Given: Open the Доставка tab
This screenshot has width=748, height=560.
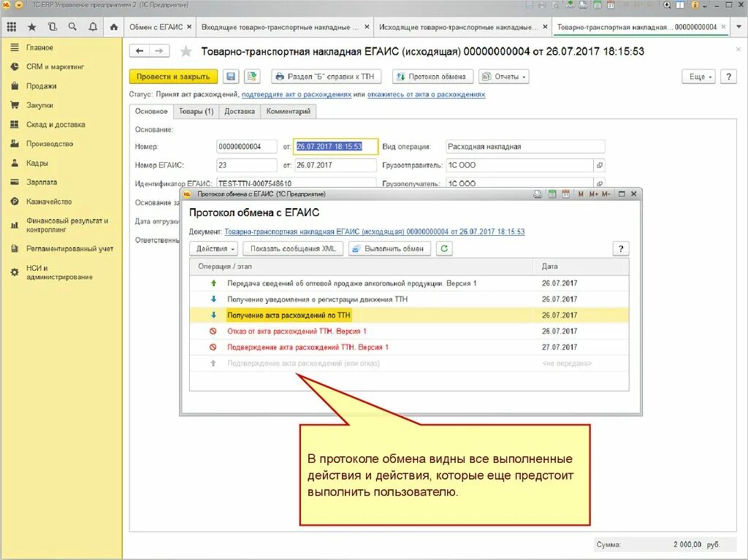Looking at the screenshot, I should click(x=240, y=111).
